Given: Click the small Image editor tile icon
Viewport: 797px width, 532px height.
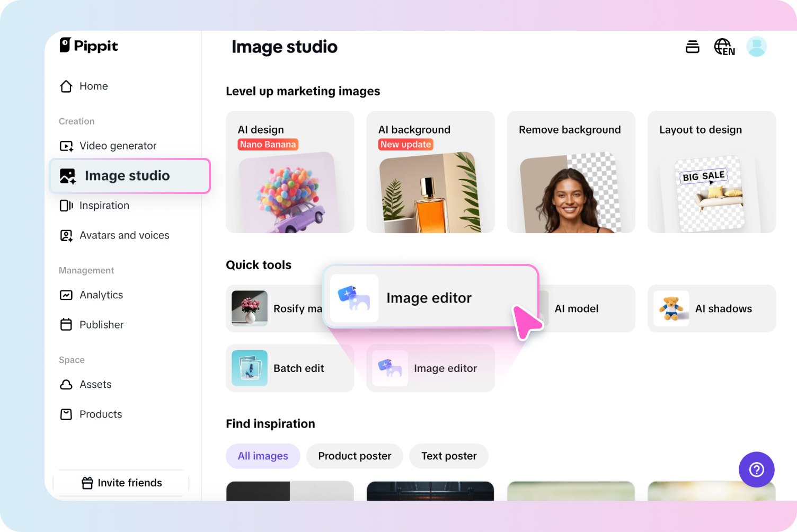Looking at the screenshot, I should tap(390, 368).
